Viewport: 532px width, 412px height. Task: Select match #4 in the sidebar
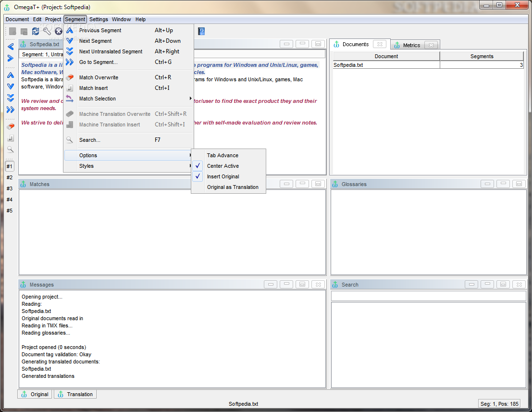(x=10, y=200)
